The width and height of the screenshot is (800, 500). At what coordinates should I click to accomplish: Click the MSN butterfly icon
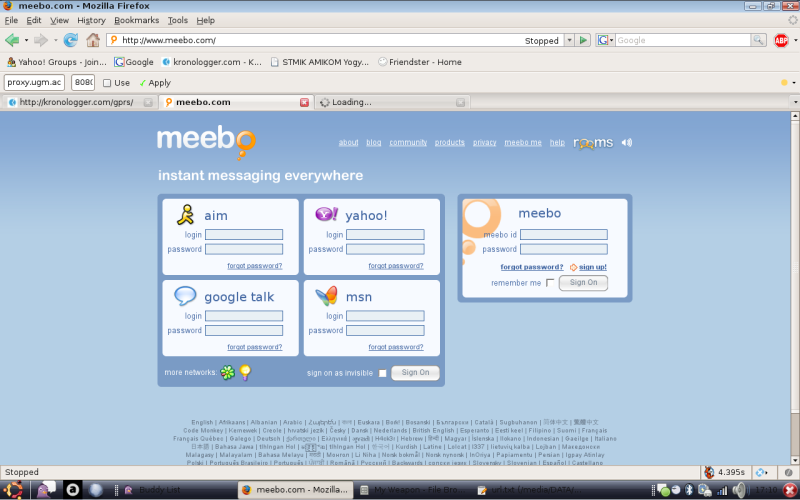click(x=327, y=295)
